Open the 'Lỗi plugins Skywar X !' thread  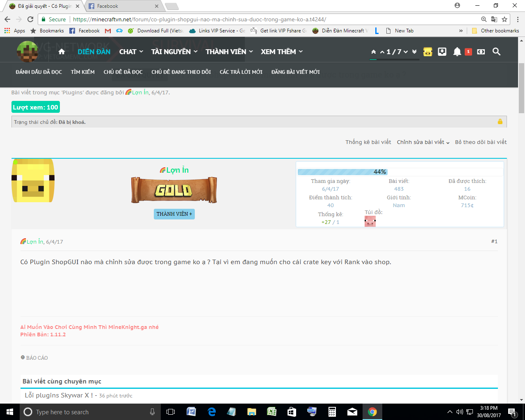(x=56, y=395)
